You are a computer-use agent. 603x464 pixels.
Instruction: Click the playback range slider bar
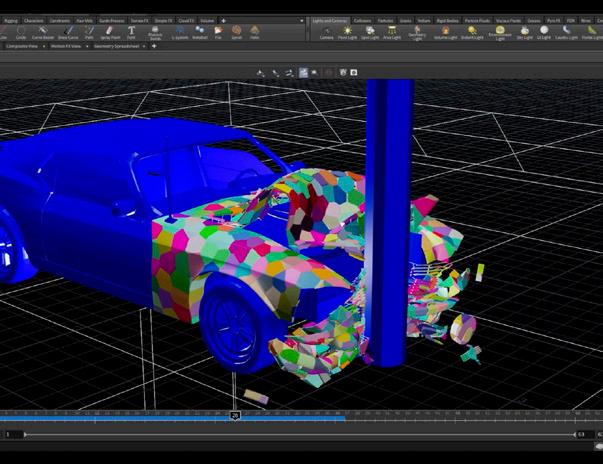300,434
